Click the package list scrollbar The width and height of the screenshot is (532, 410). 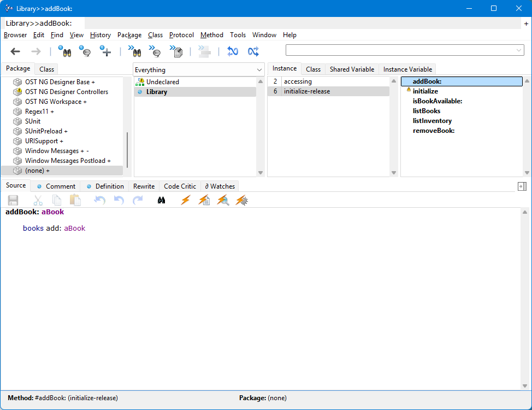[x=127, y=149]
